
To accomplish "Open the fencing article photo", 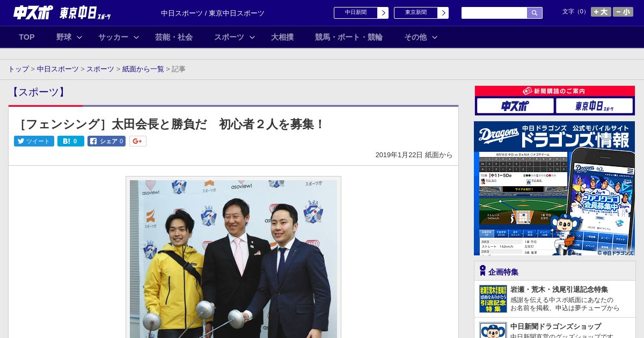I will [233, 259].
